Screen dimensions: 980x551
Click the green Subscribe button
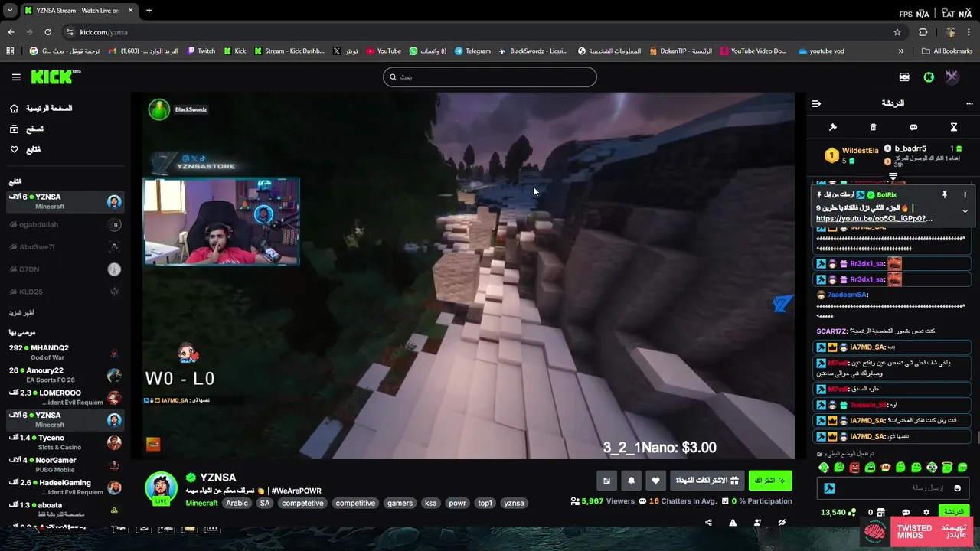click(770, 481)
